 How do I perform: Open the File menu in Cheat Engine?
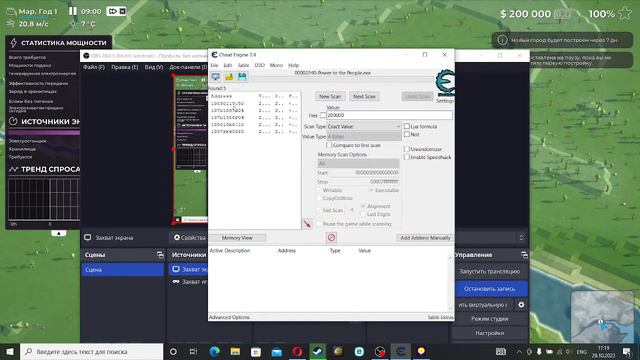[x=214, y=65]
